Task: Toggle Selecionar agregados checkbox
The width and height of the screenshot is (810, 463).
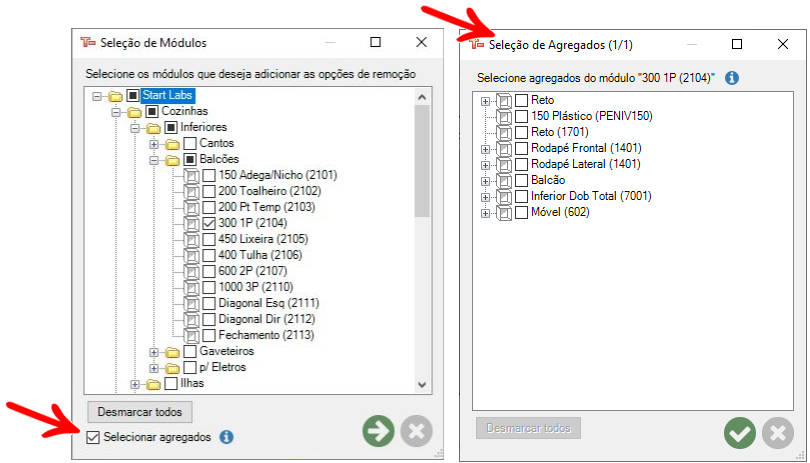Action: click(x=93, y=437)
